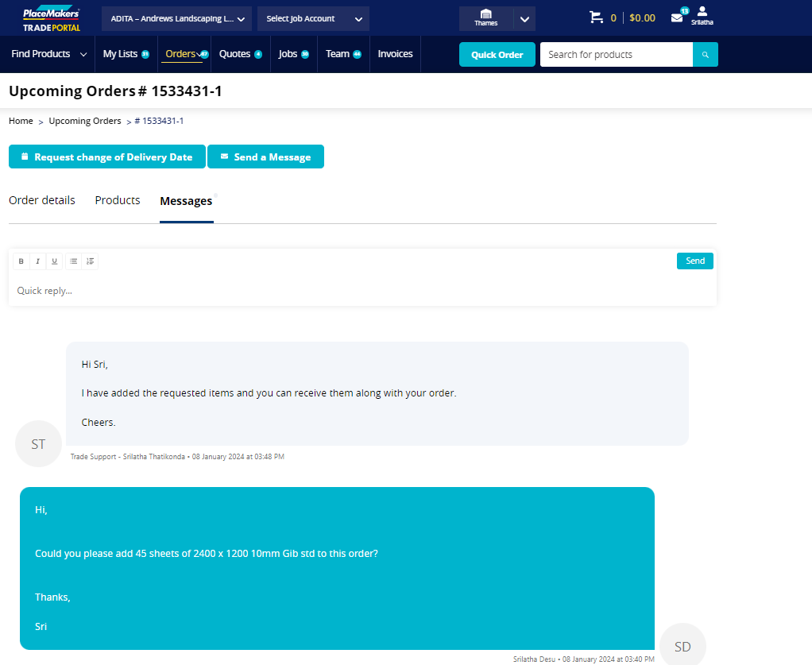This screenshot has height=665, width=812.
Task: Expand the Select Job Account dropdown
Action: [x=313, y=17]
